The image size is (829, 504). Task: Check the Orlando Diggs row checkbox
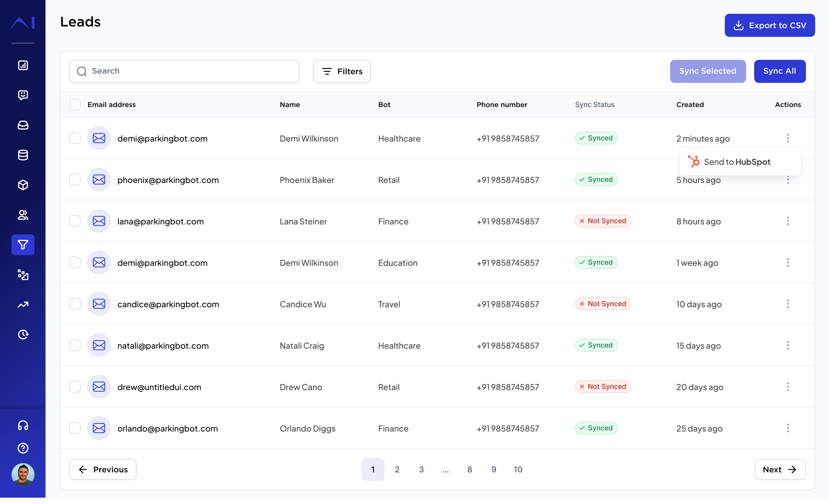click(x=75, y=428)
